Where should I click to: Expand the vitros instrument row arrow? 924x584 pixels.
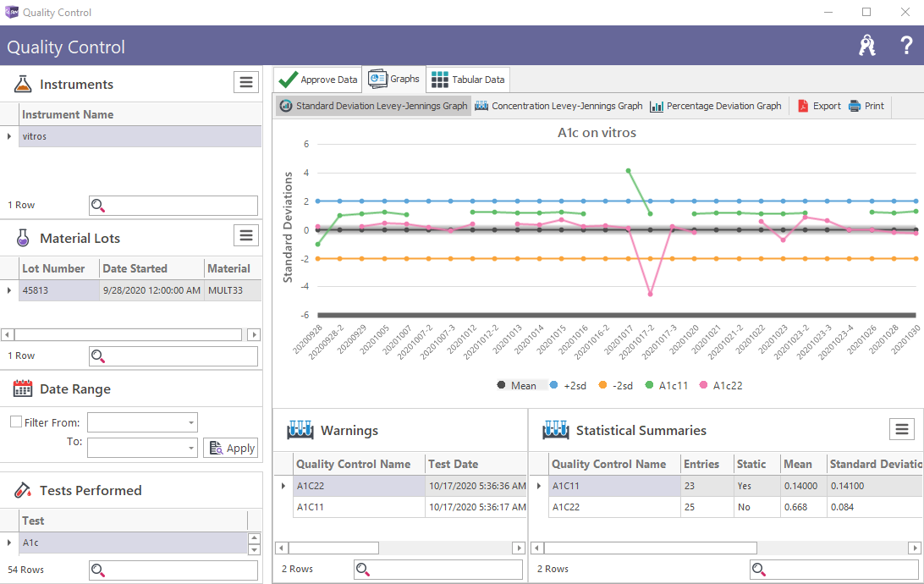click(9, 136)
